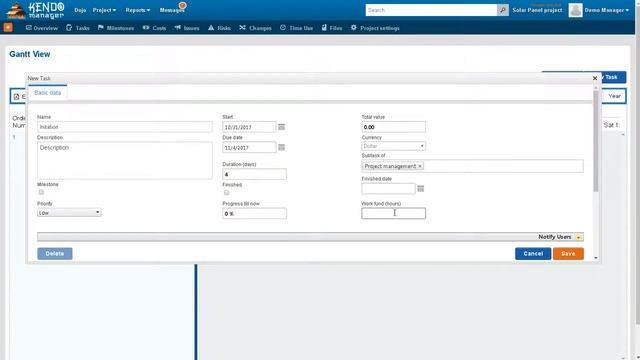Open the Start date calendar picker
The height and width of the screenshot is (360, 640).
click(282, 127)
